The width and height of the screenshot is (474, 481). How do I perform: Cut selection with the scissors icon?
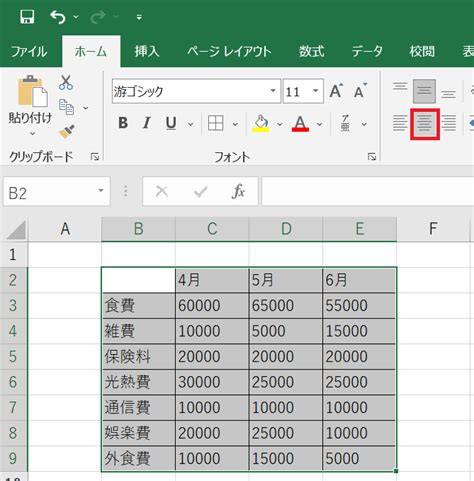(x=66, y=82)
